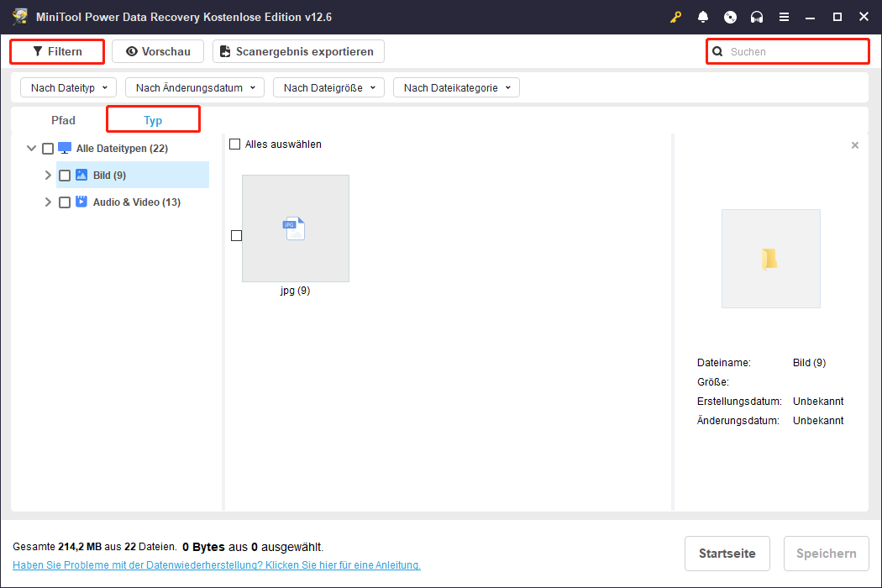
Task: Click the disc icon in title bar
Action: tap(730, 17)
